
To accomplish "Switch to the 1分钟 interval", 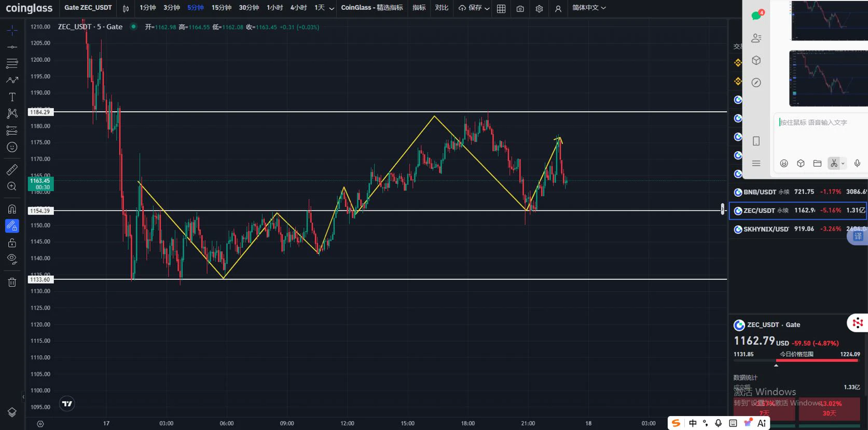I will (148, 8).
